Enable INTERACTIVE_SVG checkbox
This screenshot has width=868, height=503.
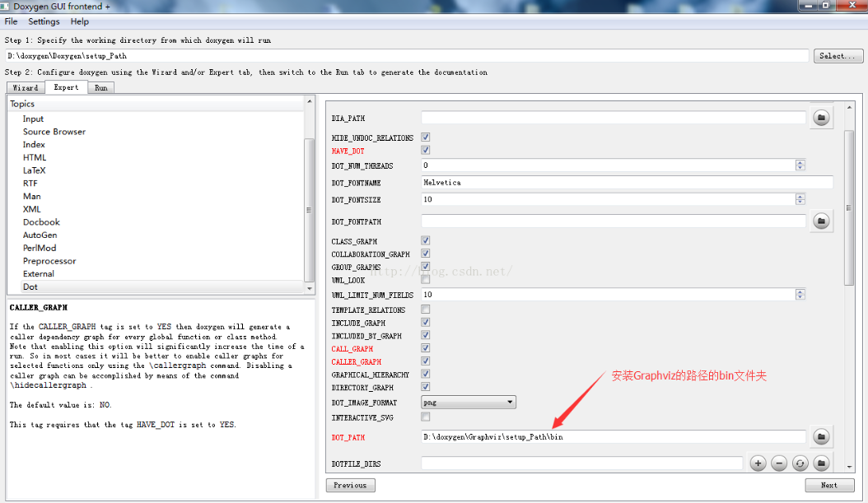(x=425, y=417)
